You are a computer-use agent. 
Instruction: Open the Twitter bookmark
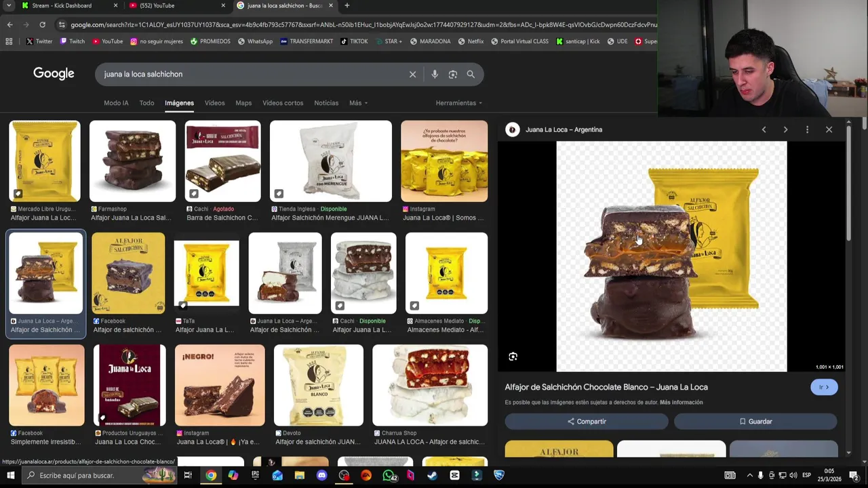39,41
